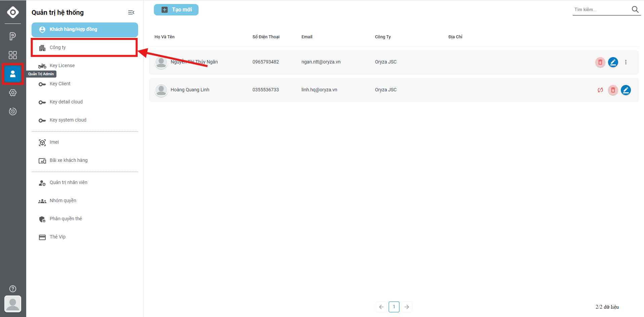Open Bãi xe khách hàng menu item

(85, 161)
